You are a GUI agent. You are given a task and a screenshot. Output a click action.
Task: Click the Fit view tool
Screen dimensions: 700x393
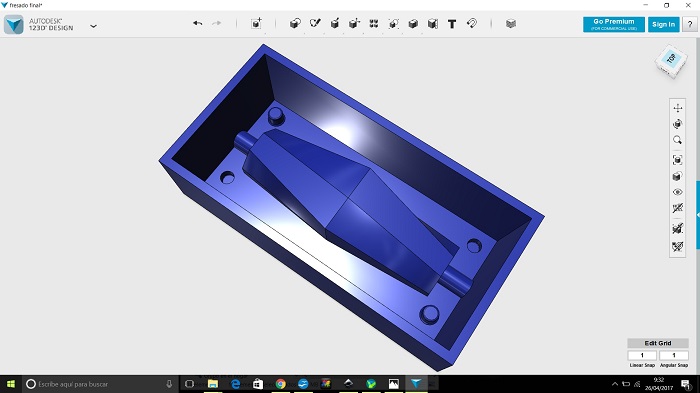678,160
